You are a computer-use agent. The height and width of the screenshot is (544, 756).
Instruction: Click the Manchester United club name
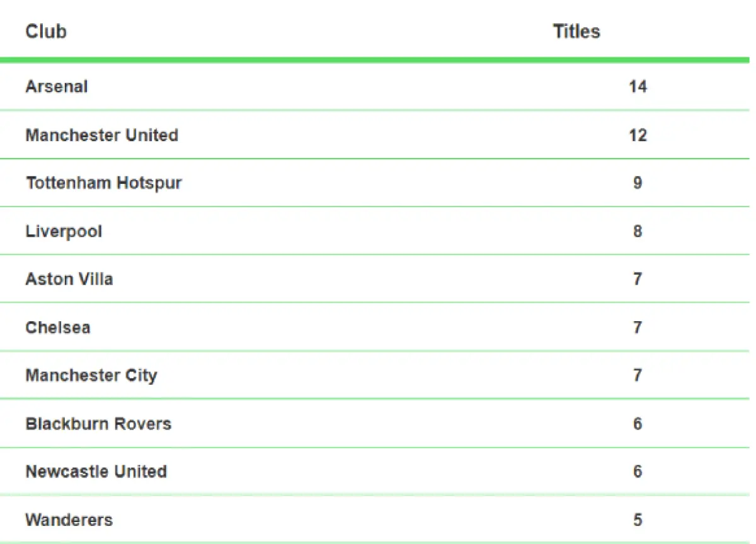coord(101,135)
